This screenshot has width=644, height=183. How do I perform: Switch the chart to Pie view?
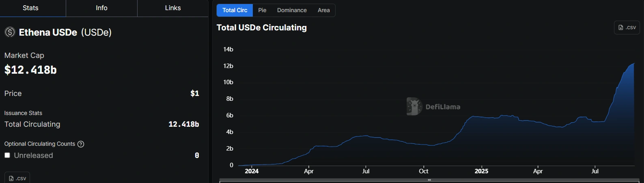coord(262,10)
